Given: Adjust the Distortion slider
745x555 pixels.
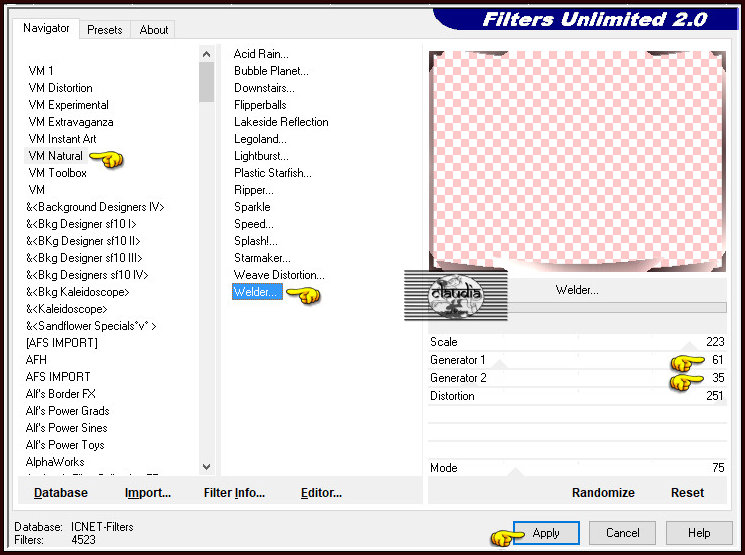Looking at the screenshot, I should (577, 396).
